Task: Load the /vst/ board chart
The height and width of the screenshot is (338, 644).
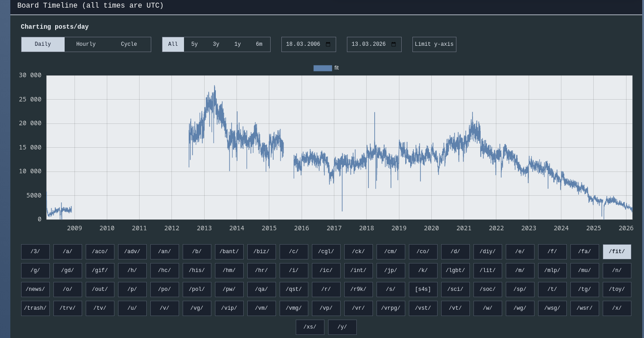Action: [423, 308]
